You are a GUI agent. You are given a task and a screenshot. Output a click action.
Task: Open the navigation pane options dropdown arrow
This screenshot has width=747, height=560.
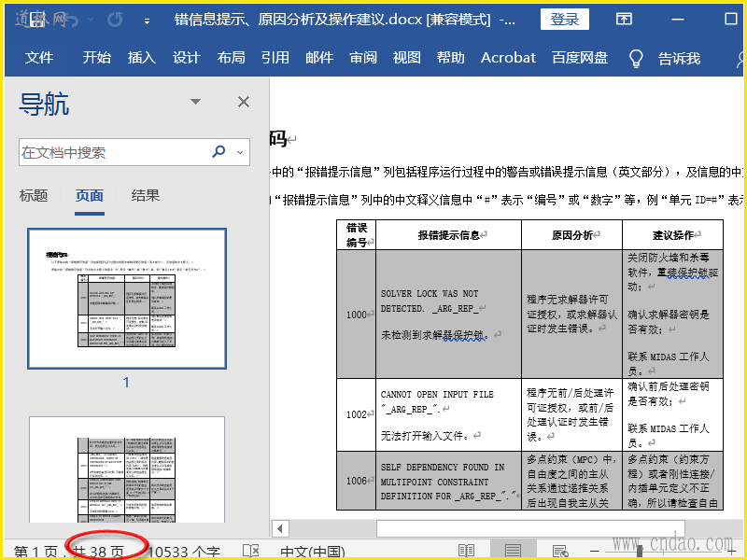click(x=195, y=102)
